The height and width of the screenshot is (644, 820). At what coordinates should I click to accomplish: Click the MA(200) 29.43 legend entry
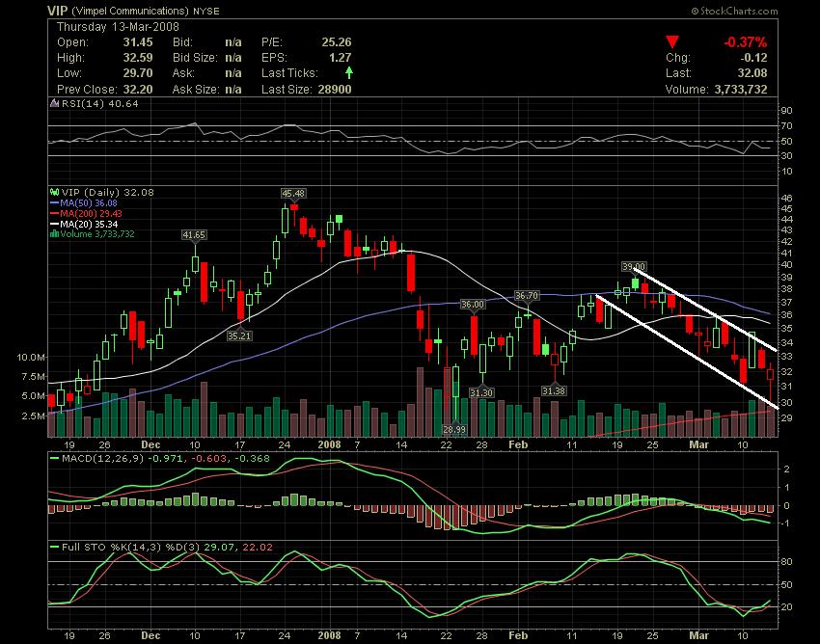click(x=91, y=213)
